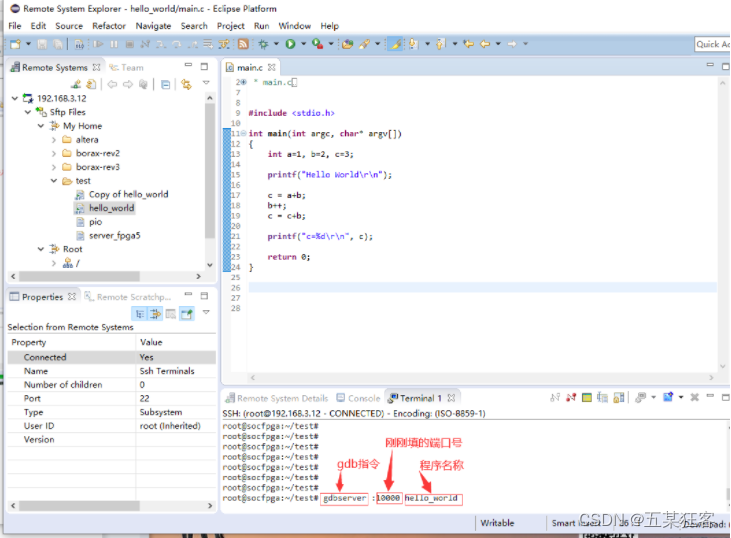Open the New wizard dropdown arrow
Image resolution: width=731 pixels, height=538 pixels.
click(x=28, y=44)
